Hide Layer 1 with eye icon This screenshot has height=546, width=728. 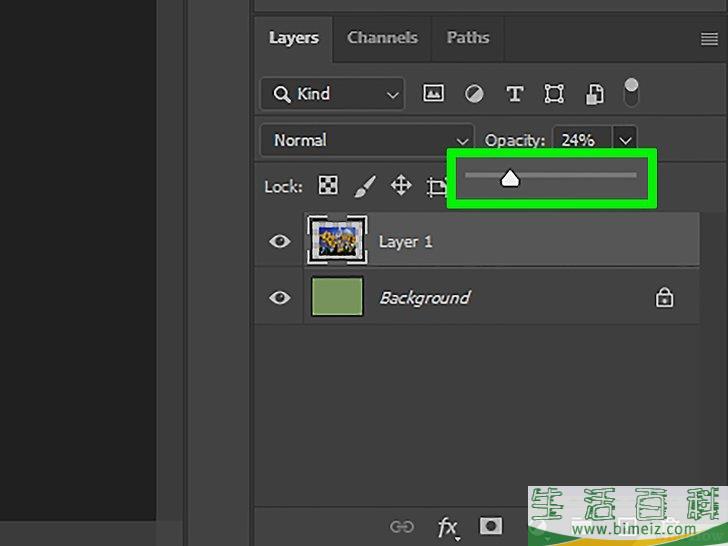[280, 241]
